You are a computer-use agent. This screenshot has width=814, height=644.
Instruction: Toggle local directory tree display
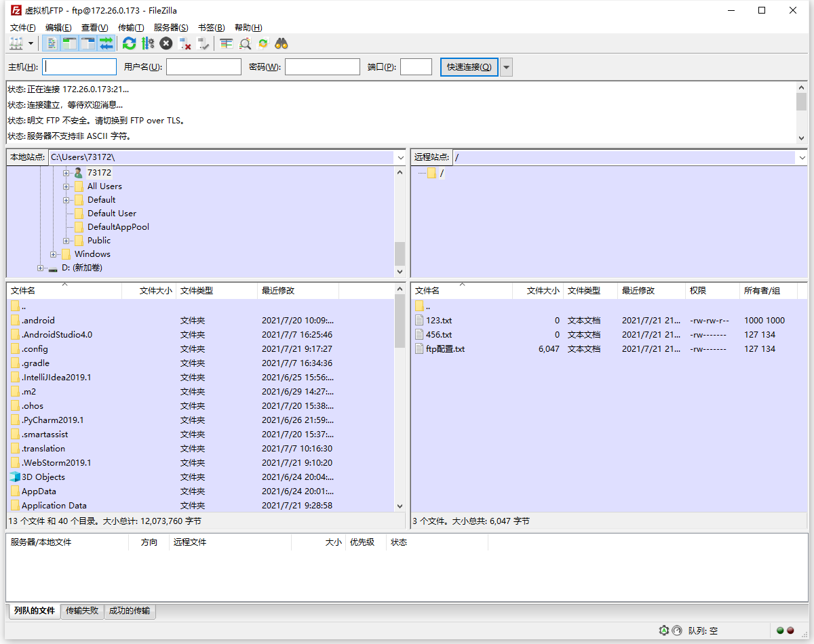(x=69, y=43)
